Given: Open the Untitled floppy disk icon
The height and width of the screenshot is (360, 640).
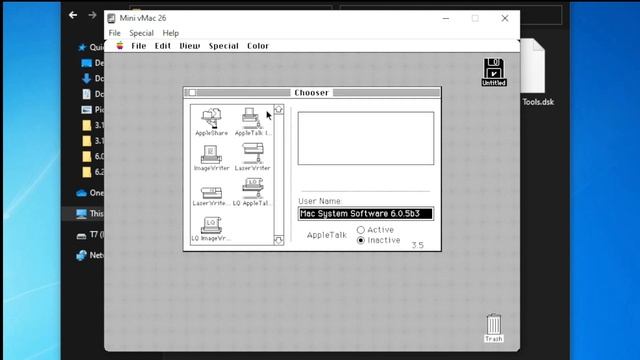Looking at the screenshot, I should click(494, 72).
